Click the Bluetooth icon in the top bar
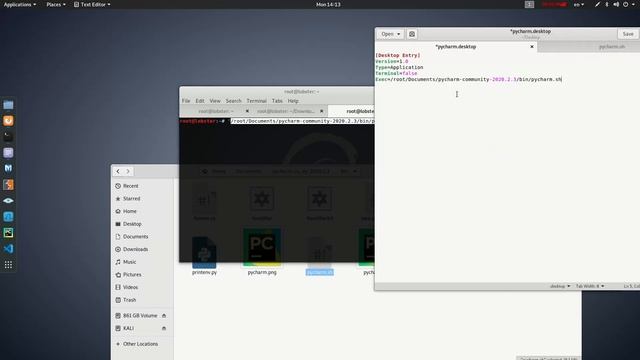 [x=607, y=4]
